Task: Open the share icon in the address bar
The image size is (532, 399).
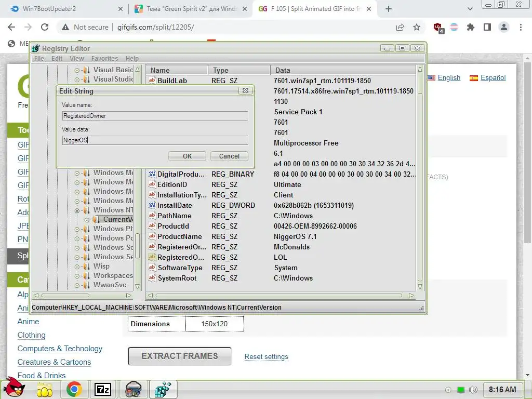Action: point(401,27)
